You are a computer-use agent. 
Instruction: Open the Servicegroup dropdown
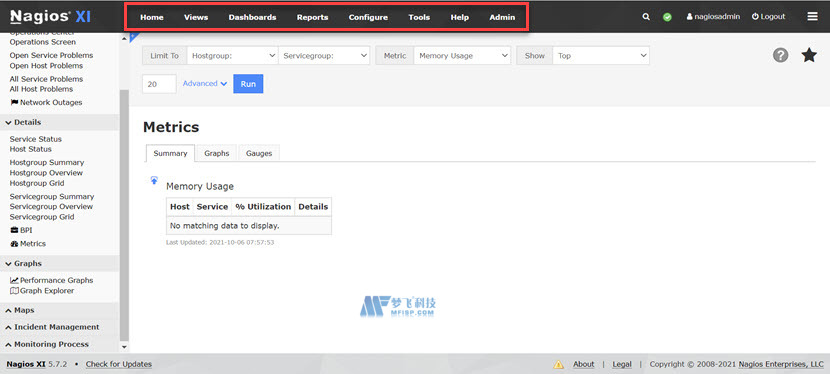pos(324,56)
